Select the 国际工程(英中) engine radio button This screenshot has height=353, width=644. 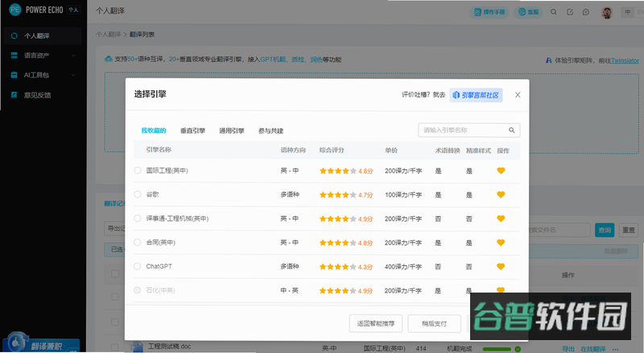[x=138, y=170]
